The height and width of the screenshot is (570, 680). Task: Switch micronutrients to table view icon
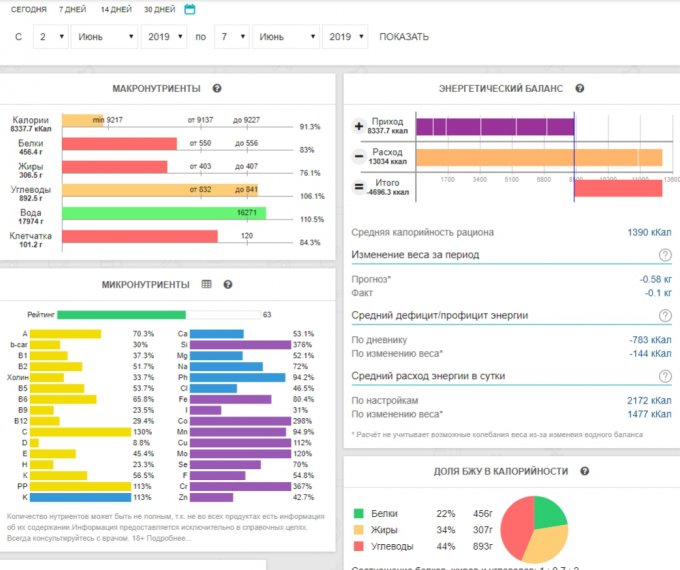click(207, 284)
